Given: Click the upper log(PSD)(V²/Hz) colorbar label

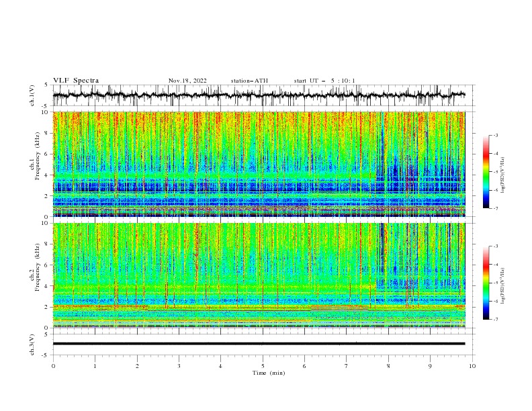Looking at the screenshot, I should (x=503, y=175).
